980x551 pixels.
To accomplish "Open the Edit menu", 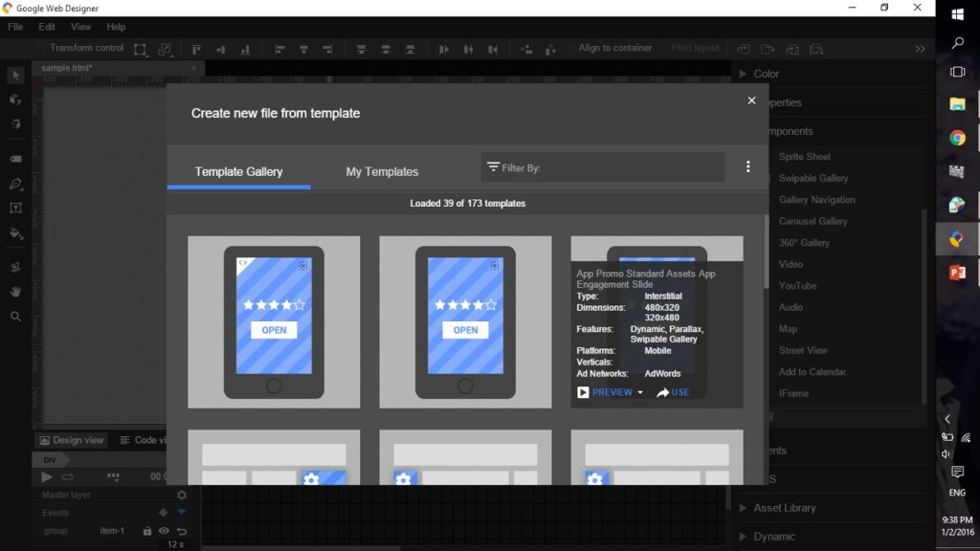I will pos(47,27).
